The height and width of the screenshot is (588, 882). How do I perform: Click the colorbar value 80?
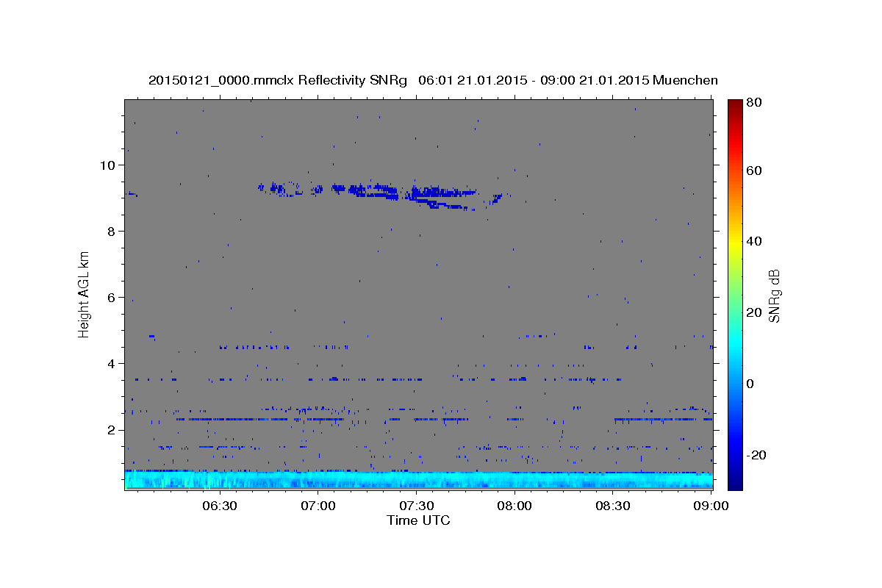[x=756, y=103]
